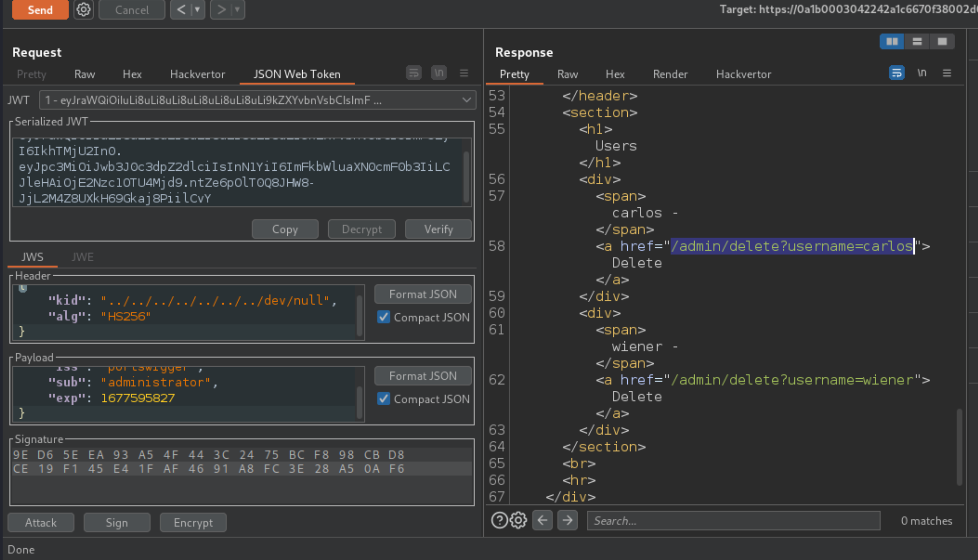Switch to the Request Hex tab
This screenshot has width=978, height=560.
(x=132, y=74)
